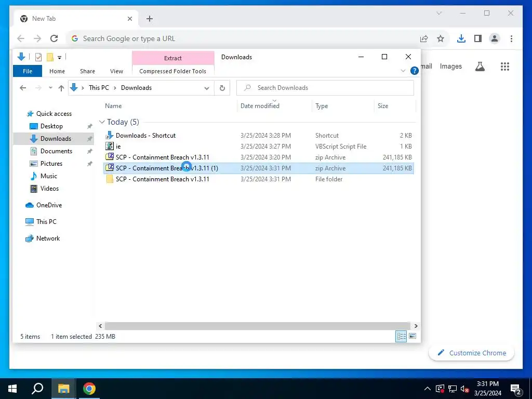Close the Chrome New Tab tab
This screenshot has height=399, width=532.
pyautogui.click(x=129, y=19)
